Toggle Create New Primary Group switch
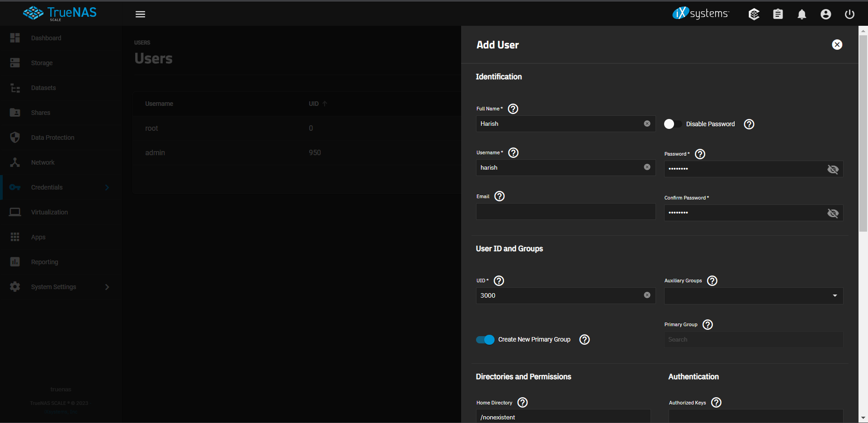Image resolution: width=868 pixels, height=423 pixels. [x=485, y=339]
